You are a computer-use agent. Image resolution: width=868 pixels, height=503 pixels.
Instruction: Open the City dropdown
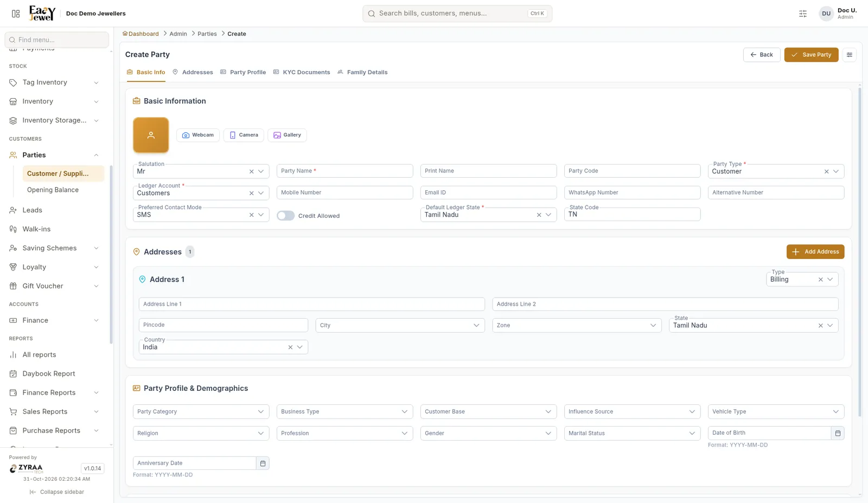[x=400, y=325]
